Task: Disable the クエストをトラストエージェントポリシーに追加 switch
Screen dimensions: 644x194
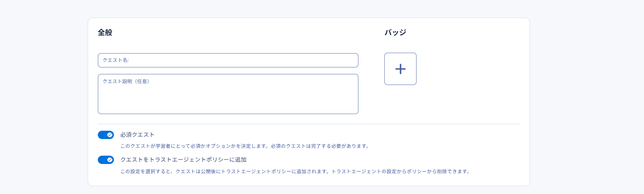Action: coord(106,160)
